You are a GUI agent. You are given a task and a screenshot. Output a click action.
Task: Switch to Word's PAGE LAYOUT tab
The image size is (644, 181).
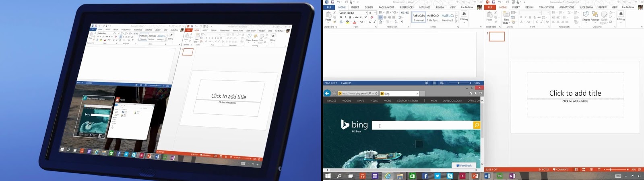[x=386, y=7]
